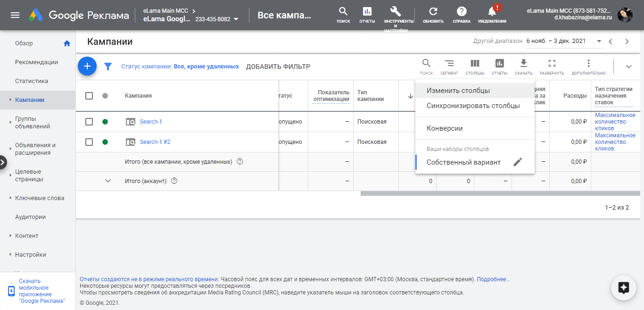Screen dimensions: 644x310
Task: Click the Тип кампании column header
Action: click(371, 96)
